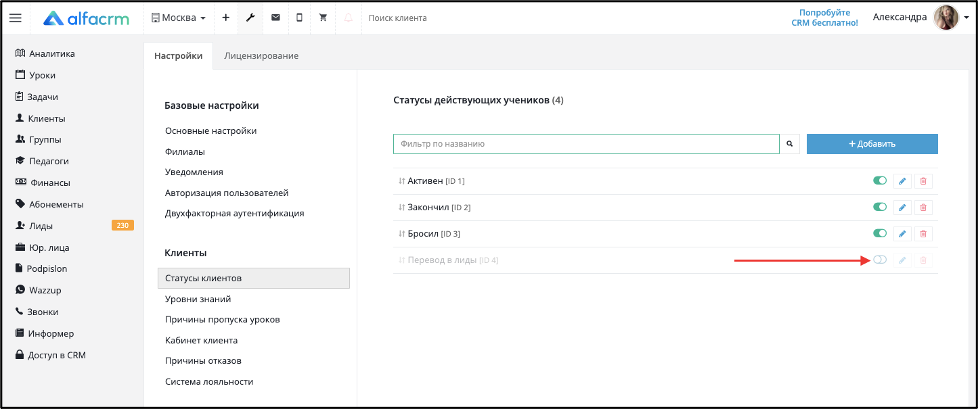Click the Добавить button

872,144
